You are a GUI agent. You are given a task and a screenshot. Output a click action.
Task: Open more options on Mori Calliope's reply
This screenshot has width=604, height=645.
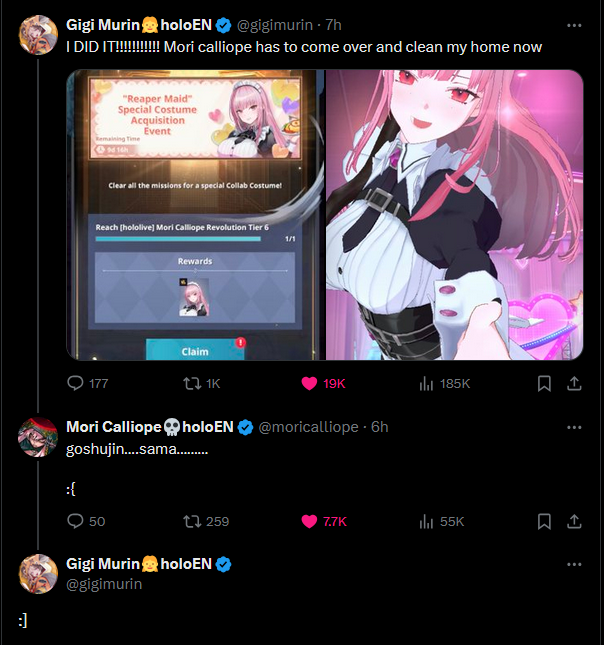click(574, 427)
